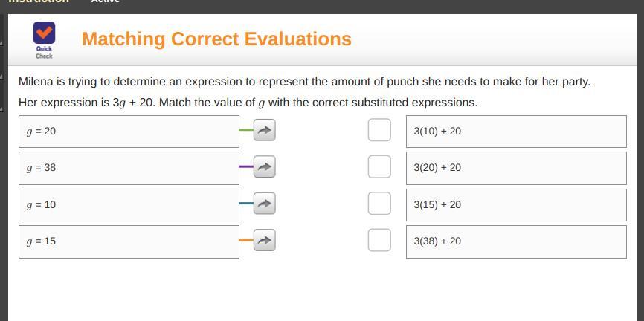Select the 3(20) + 20 answer box
This screenshot has width=644, height=321.
tap(516, 168)
